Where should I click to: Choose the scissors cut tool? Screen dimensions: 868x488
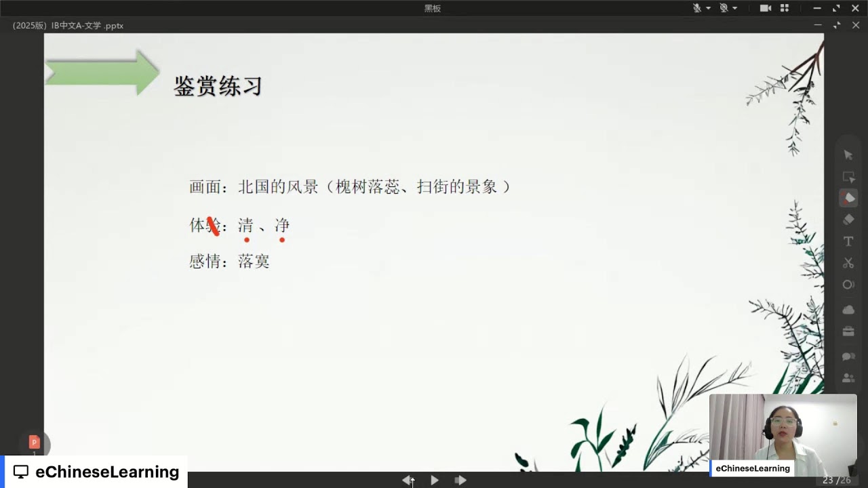pos(848,263)
